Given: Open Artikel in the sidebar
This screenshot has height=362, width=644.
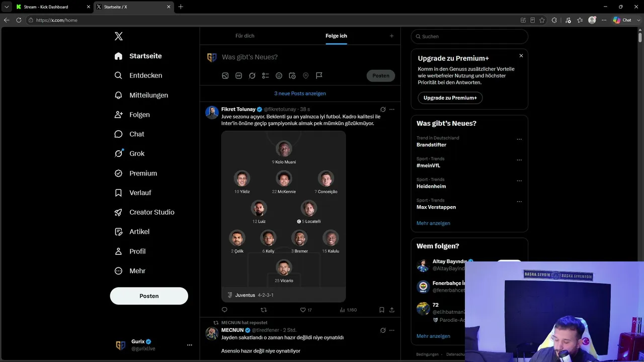Looking at the screenshot, I should pyautogui.click(x=132, y=232).
